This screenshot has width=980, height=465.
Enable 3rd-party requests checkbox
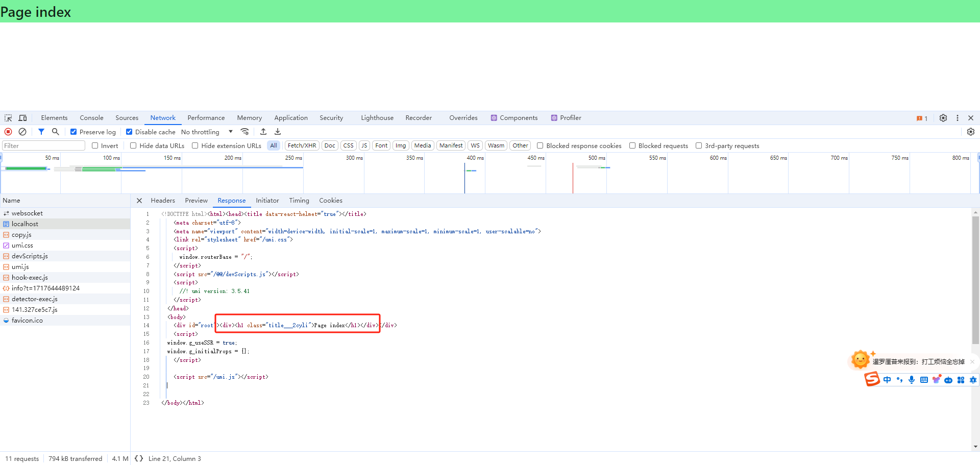(699, 145)
